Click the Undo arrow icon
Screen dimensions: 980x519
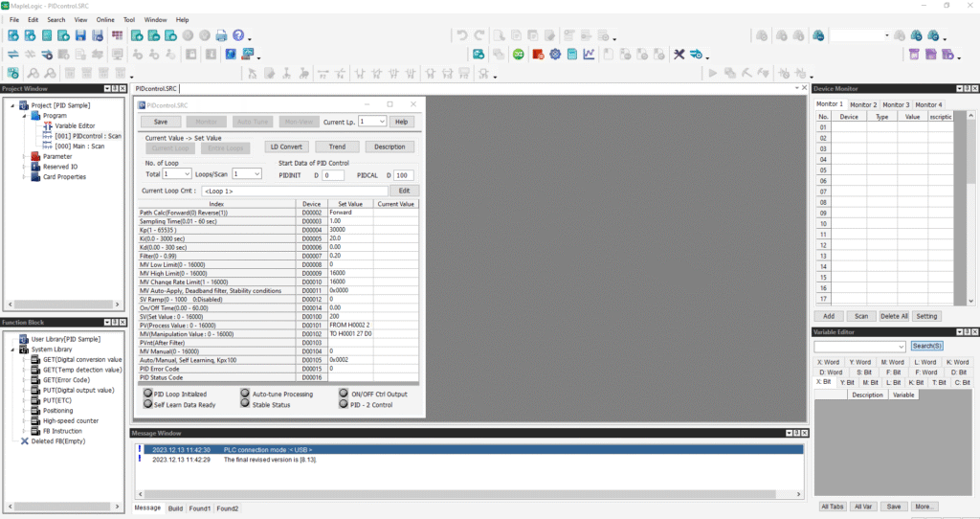click(x=462, y=35)
